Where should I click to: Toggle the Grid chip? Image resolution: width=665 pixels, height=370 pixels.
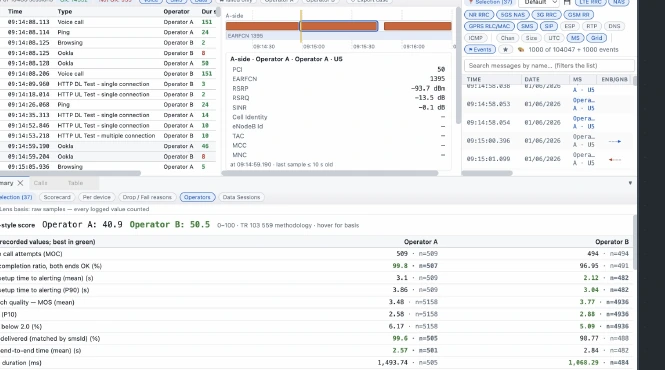pyautogui.click(x=597, y=38)
